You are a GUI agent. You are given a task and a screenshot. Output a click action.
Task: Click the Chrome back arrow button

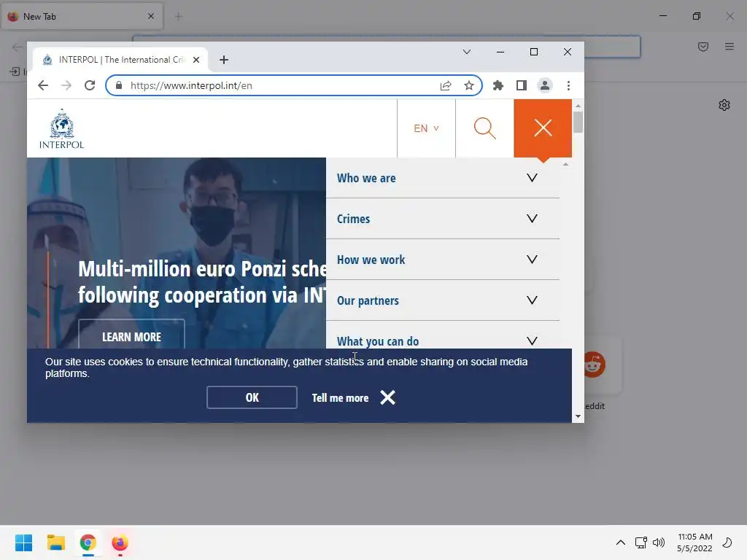pyautogui.click(x=43, y=85)
